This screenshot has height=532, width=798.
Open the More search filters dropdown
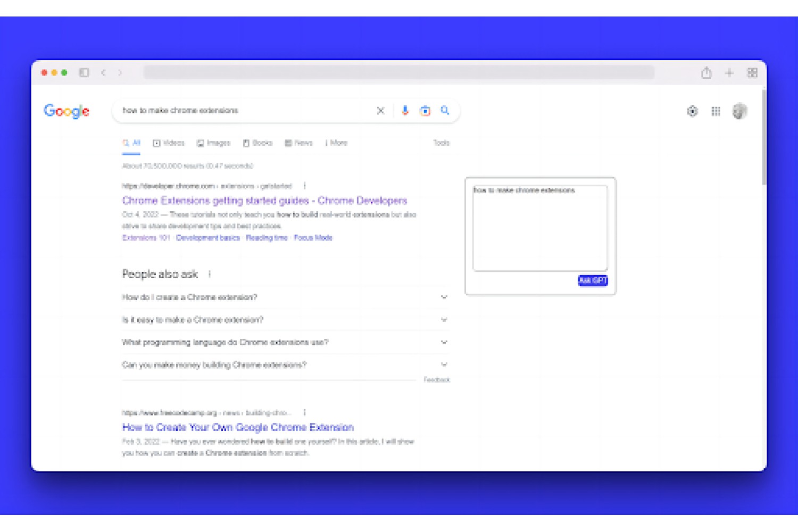coord(336,143)
